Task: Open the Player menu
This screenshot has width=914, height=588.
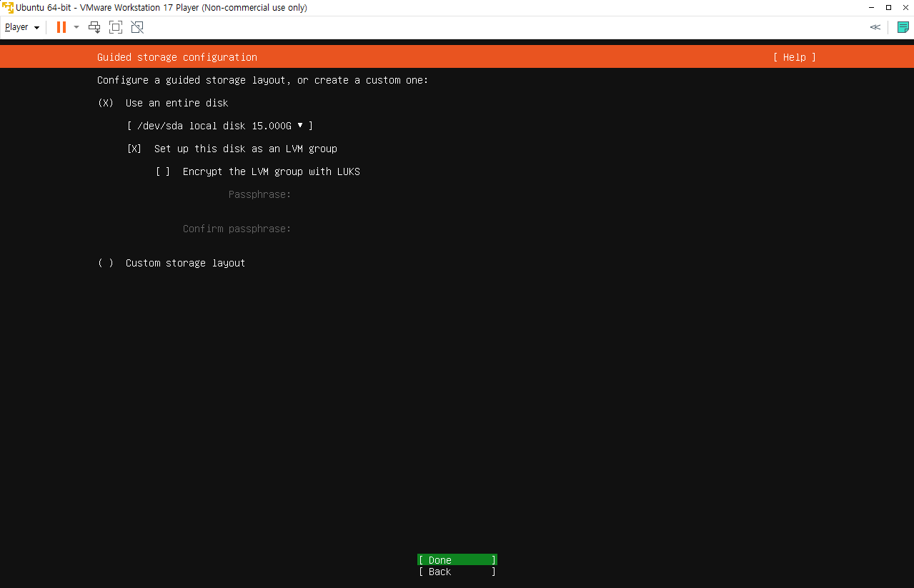Action: pyautogui.click(x=22, y=27)
